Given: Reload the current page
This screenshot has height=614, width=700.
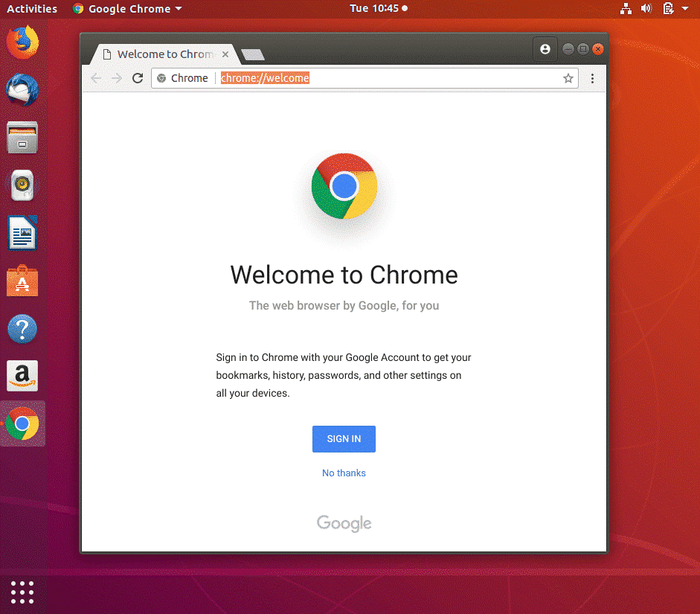Looking at the screenshot, I should [138, 79].
